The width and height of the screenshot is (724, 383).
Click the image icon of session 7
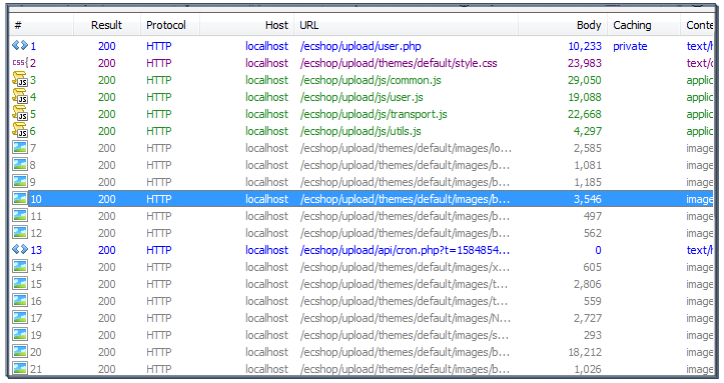click(x=20, y=147)
